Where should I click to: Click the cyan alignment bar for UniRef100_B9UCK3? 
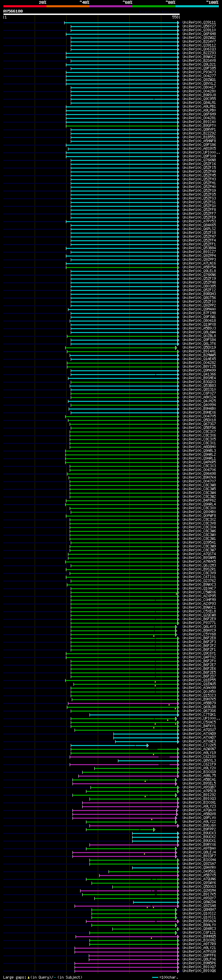tap(155, 833)
